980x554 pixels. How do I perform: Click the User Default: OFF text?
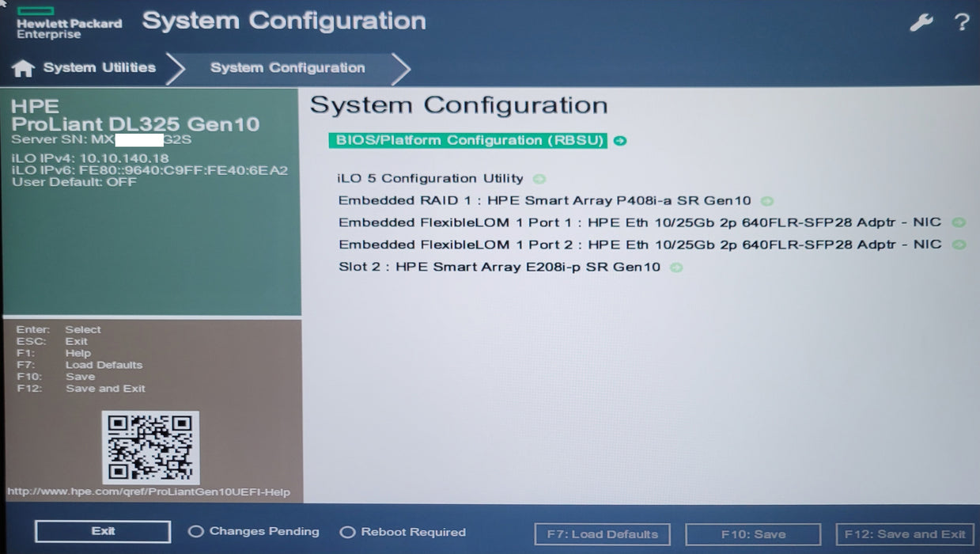74,182
